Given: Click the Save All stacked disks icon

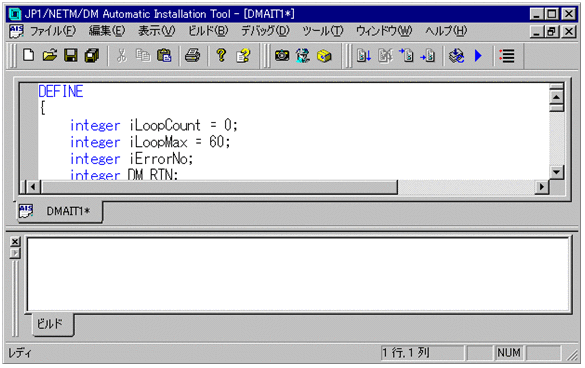Looking at the screenshot, I should (x=91, y=56).
